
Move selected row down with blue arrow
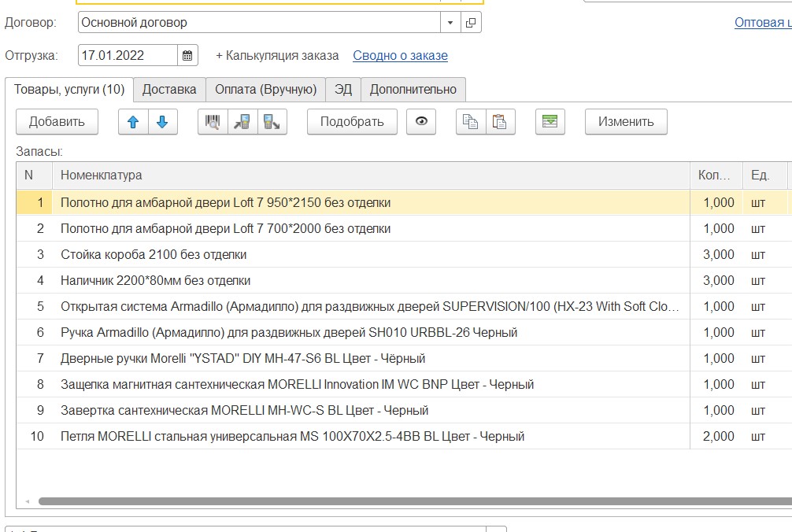(162, 122)
